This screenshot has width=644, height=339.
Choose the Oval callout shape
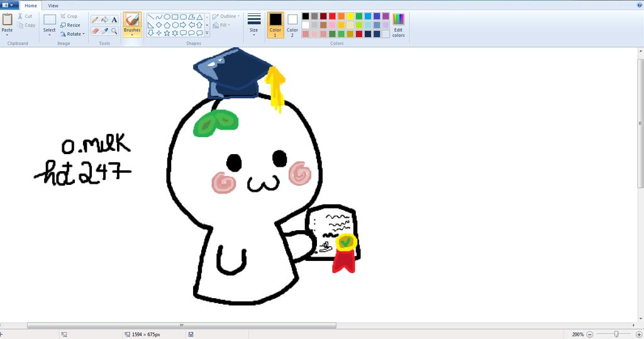pos(191,33)
